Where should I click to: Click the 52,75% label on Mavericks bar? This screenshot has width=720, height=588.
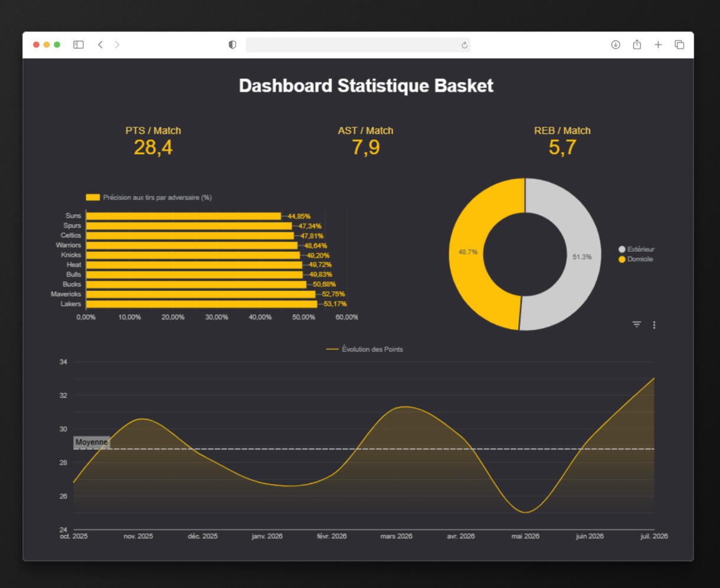pos(333,294)
